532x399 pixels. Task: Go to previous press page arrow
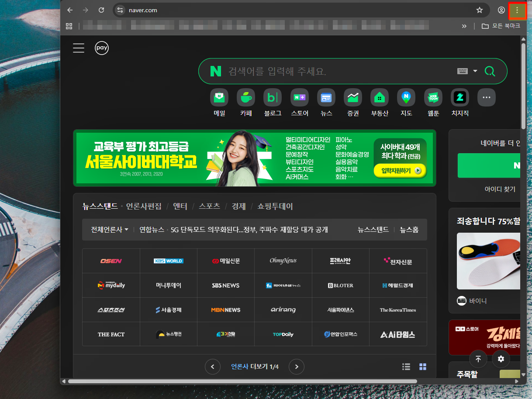(x=213, y=367)
